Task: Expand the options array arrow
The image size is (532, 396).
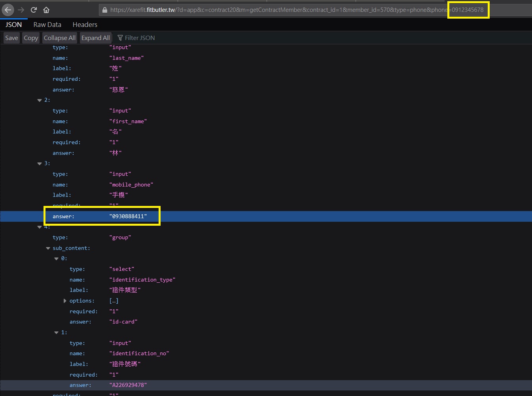Action: [65, 301]
